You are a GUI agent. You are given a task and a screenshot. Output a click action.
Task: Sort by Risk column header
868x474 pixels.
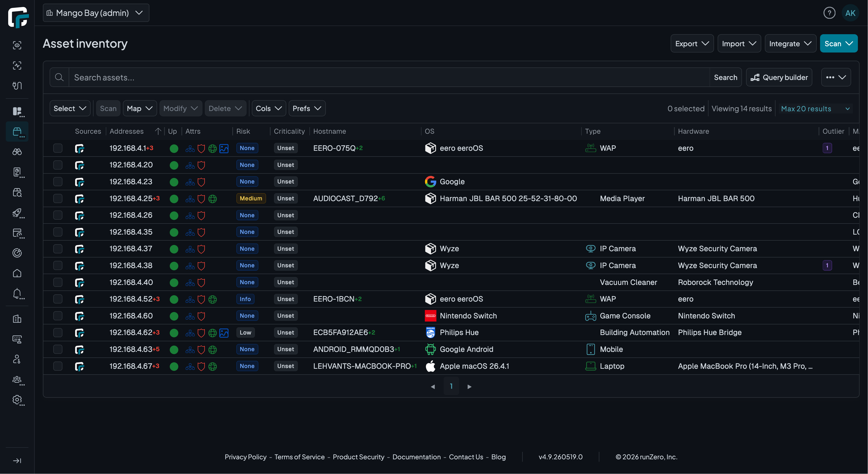tap(243, 132)
